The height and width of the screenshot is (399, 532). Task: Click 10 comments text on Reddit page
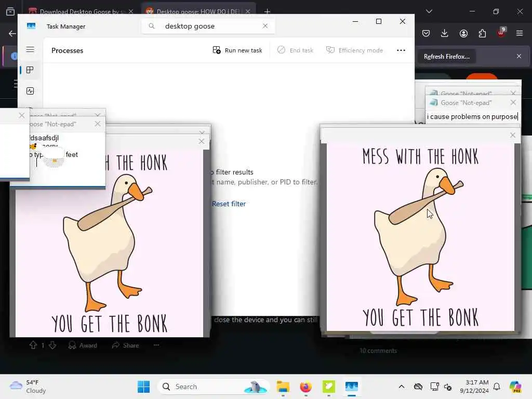coord(378,351)
